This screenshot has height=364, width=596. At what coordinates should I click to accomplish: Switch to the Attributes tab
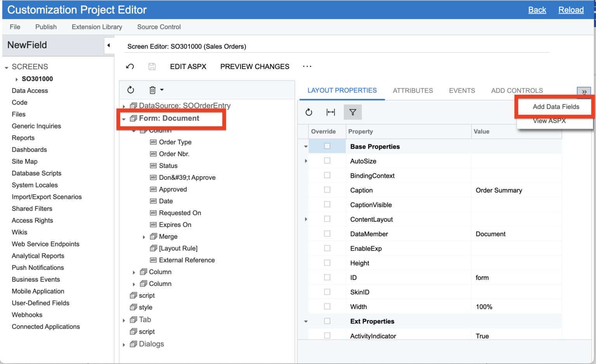tap(412, 90)
